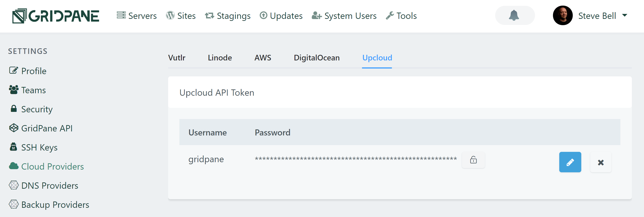
Task: Open Stagings section
Action: (x=227, y=16)
